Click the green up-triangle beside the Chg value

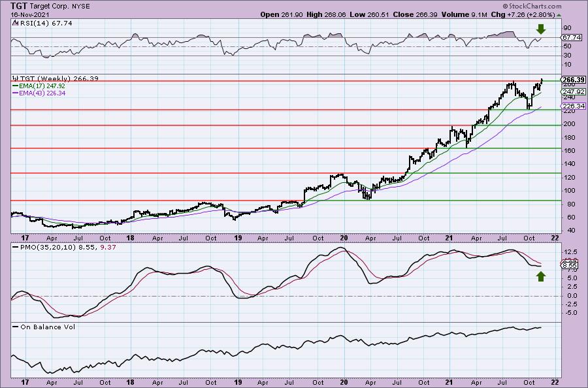coord(559,15)
